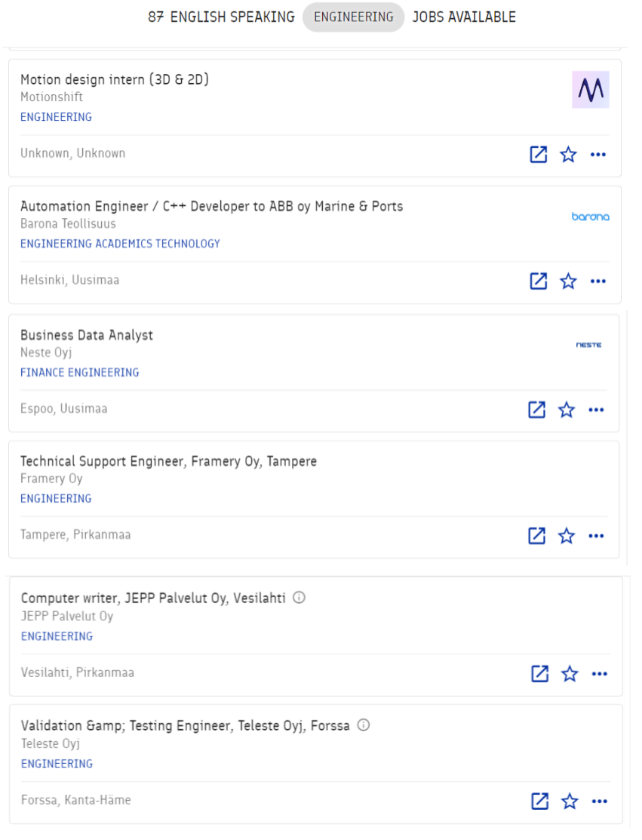Click the Neste company logo
This screenshot has height=840, width=642.
588,345
